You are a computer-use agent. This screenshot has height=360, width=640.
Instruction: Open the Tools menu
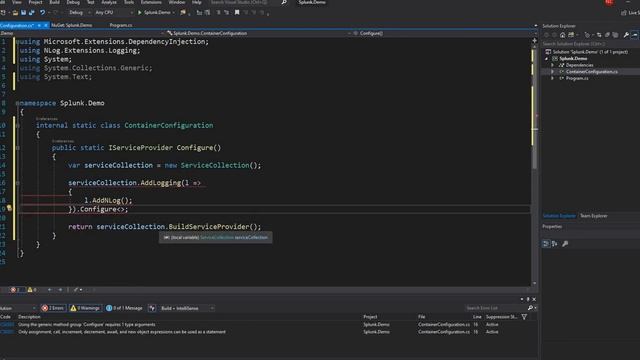pyautogui.click(x=129, y=2)
